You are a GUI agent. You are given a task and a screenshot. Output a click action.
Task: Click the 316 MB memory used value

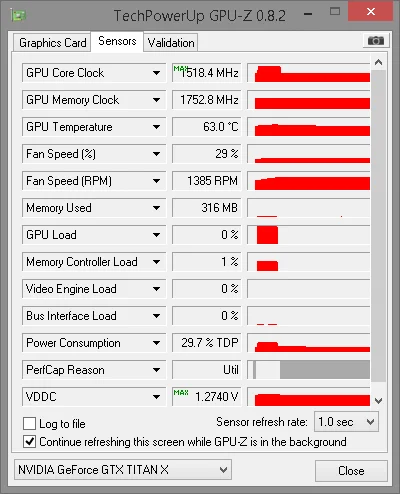coord(207,208)
